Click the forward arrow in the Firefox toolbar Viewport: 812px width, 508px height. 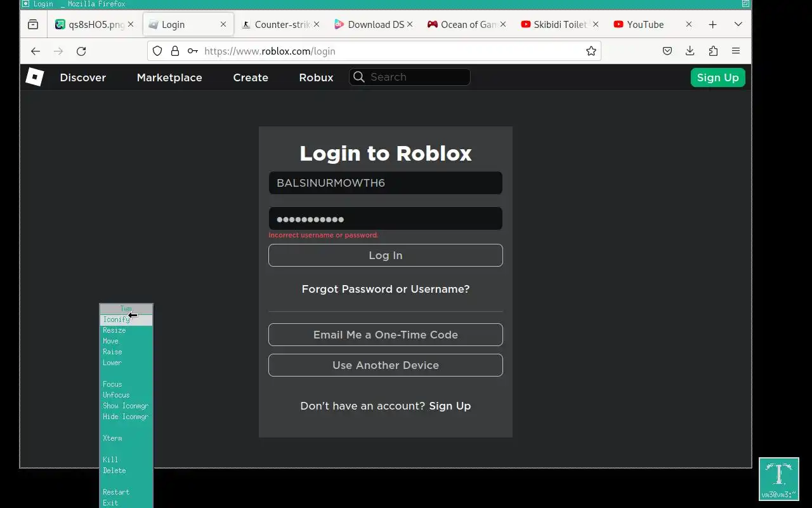click(58, 51)
